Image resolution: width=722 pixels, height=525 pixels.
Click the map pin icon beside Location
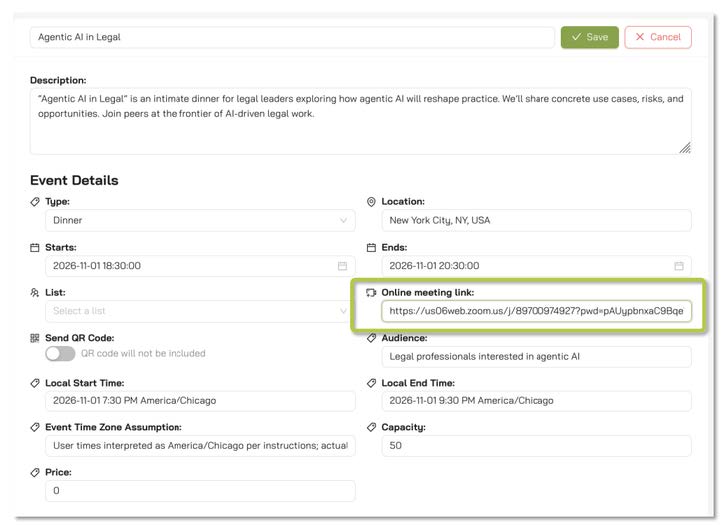click(371, 202)
